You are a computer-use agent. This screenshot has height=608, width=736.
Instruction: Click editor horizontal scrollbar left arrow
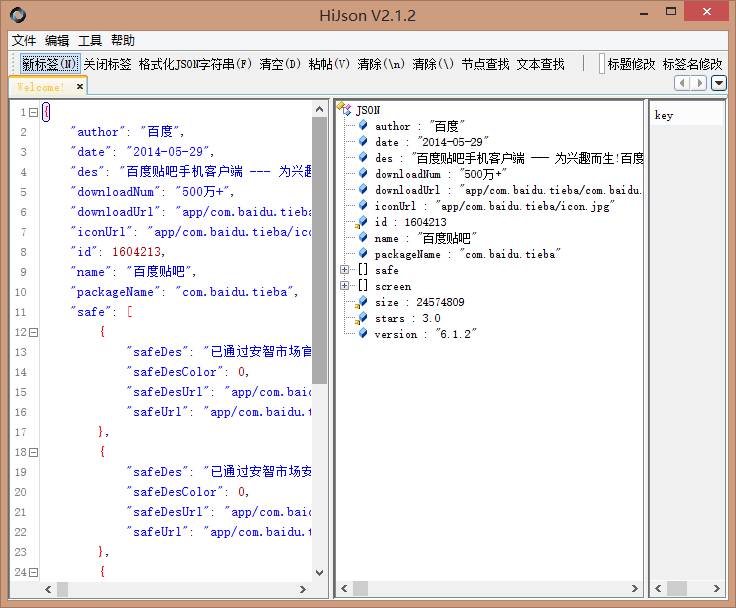pos(48,589)
